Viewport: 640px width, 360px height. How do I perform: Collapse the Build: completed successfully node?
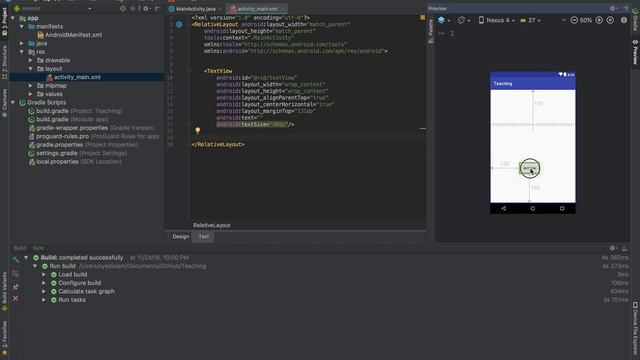point(26,258)
